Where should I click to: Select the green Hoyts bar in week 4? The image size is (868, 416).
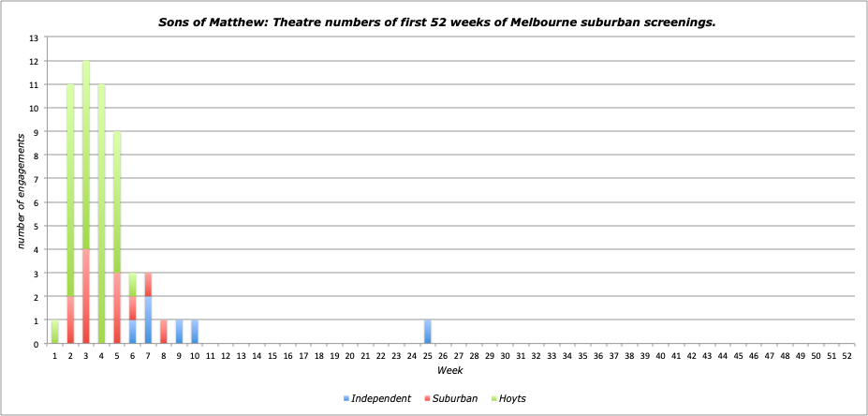(101, 214)
